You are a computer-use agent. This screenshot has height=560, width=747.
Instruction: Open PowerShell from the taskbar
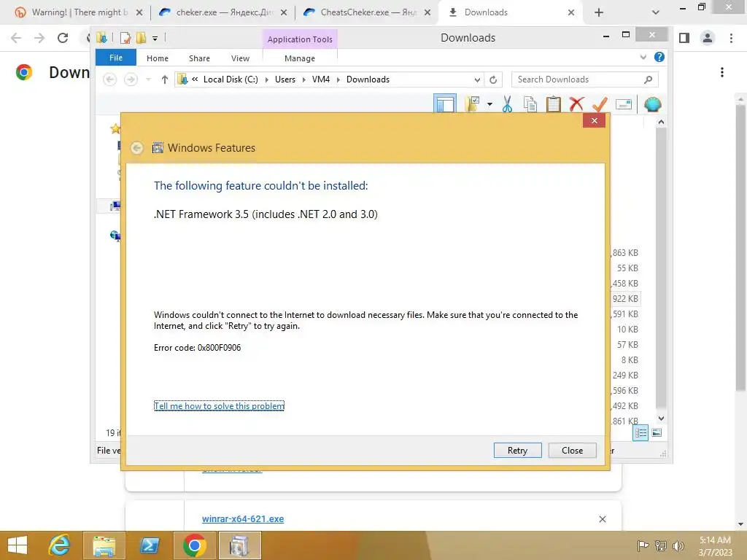coord(149,545)
